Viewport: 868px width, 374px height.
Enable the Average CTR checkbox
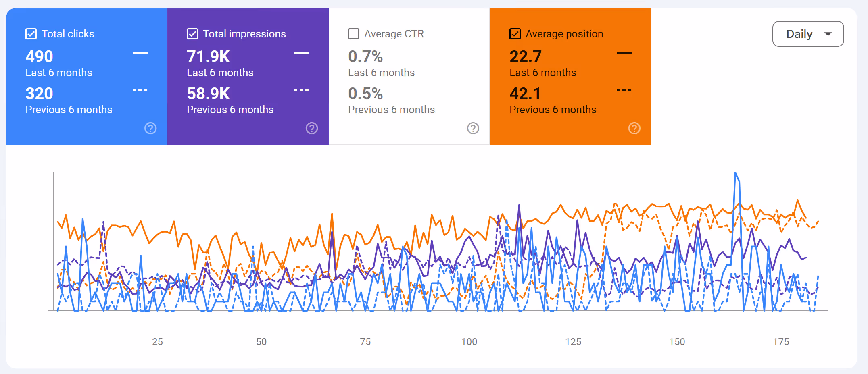(354, 34)
